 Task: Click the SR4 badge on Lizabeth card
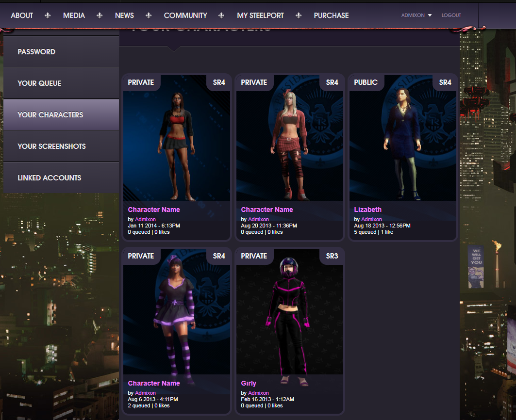[x=445, y=82]
